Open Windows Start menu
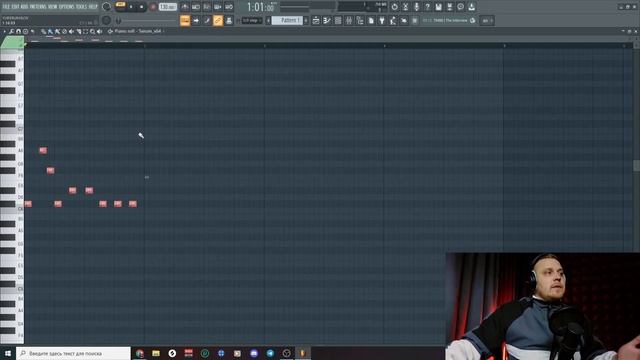Screen dimensions: 640x360 tap(8, 353)
